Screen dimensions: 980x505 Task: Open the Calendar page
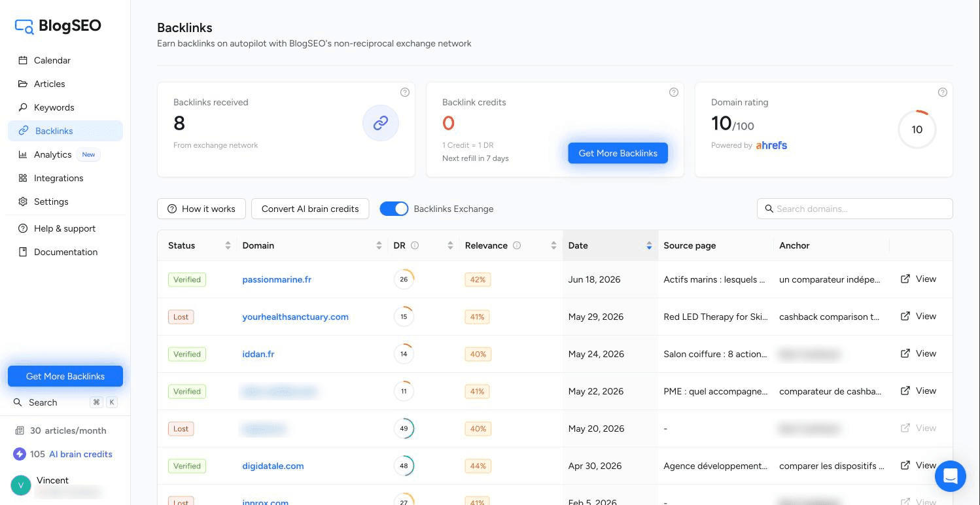tap(65, 60)
